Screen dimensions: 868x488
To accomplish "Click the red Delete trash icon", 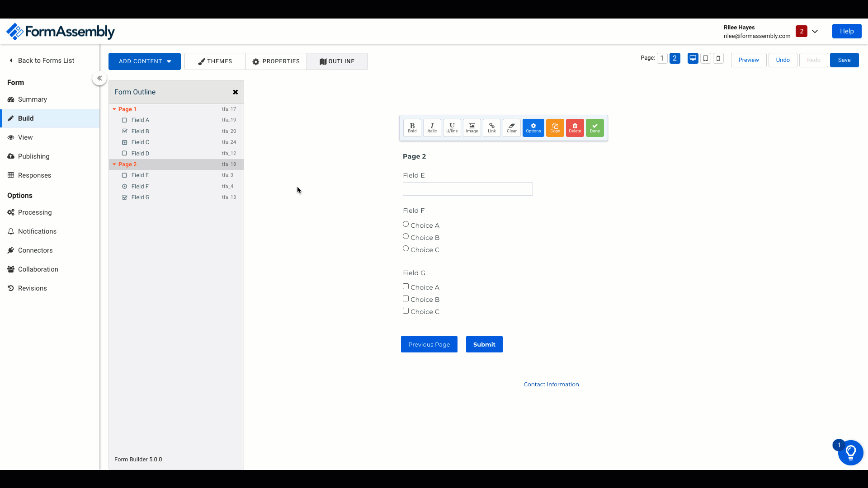I will click(575, 128).
